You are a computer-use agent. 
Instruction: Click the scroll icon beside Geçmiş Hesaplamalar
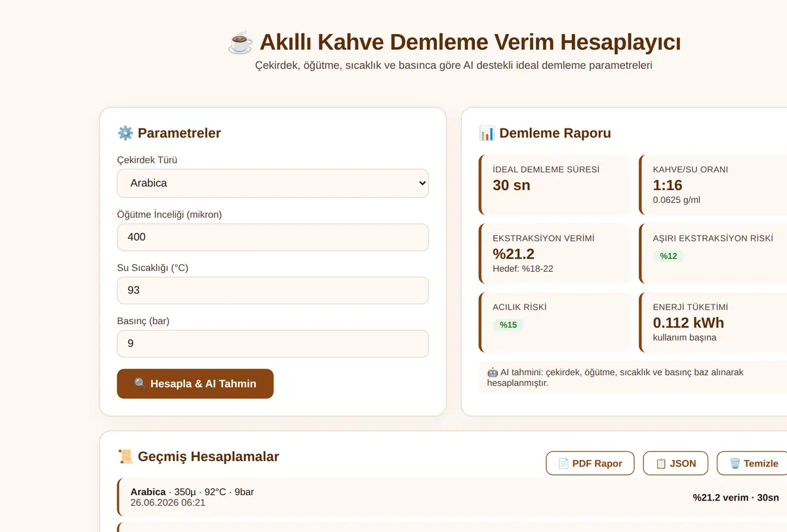point(125,457)
